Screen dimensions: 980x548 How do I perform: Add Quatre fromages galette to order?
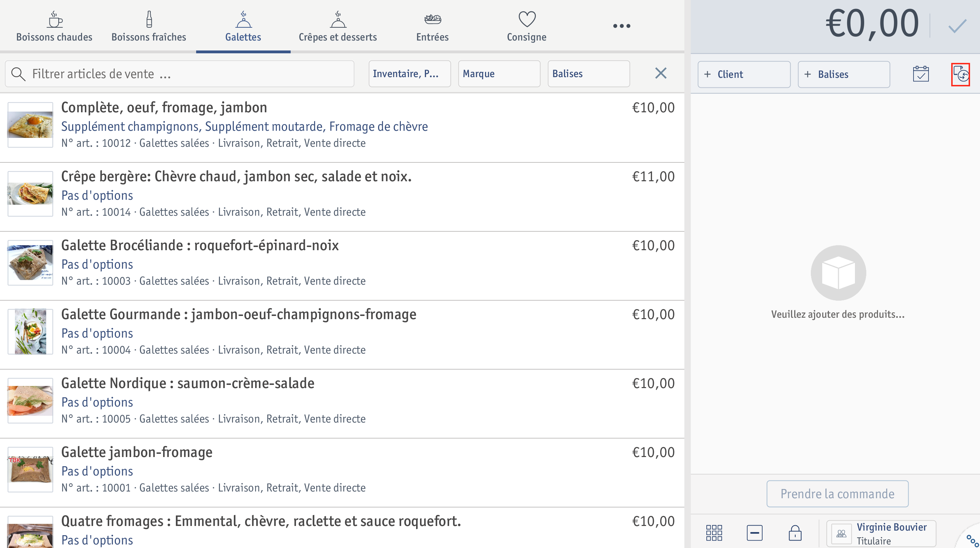pyautogui.click(x=341, y=528)
